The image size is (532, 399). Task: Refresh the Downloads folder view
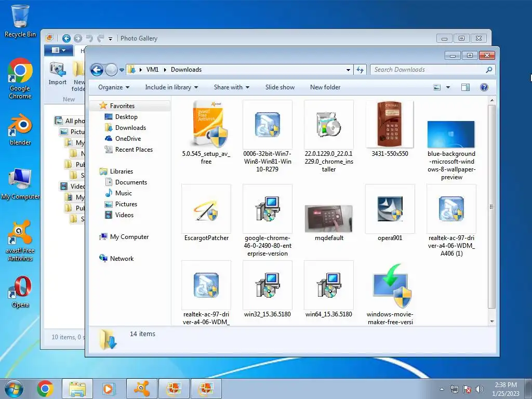click(360, 70)
